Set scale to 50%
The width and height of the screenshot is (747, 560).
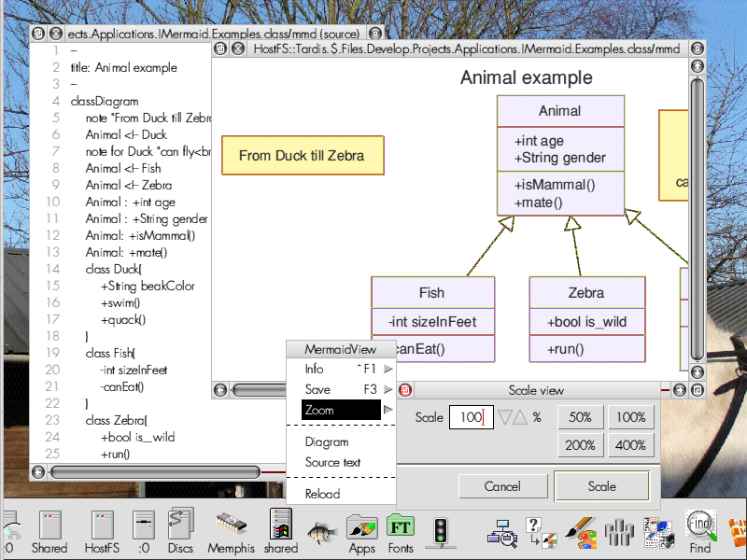tap(580, 417)
